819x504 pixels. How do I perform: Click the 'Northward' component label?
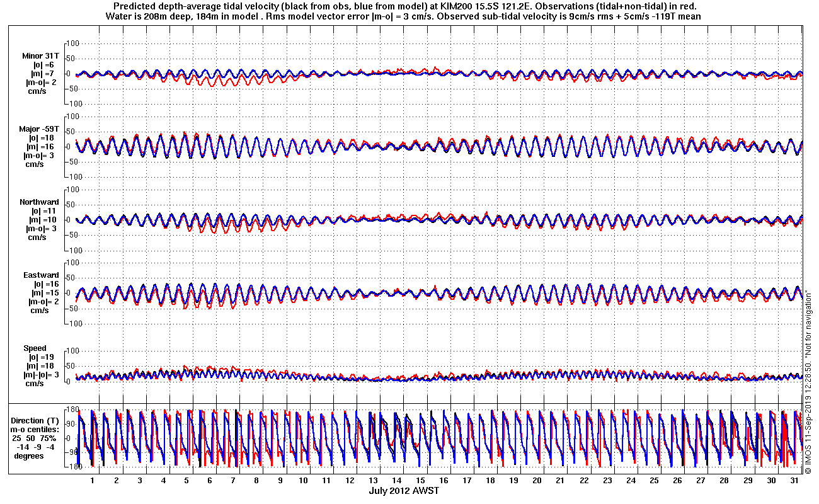coord(39,202)
